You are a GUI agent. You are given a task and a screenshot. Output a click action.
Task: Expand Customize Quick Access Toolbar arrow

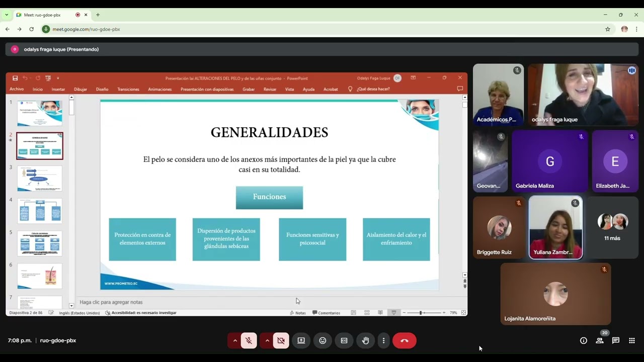(58, 78)
